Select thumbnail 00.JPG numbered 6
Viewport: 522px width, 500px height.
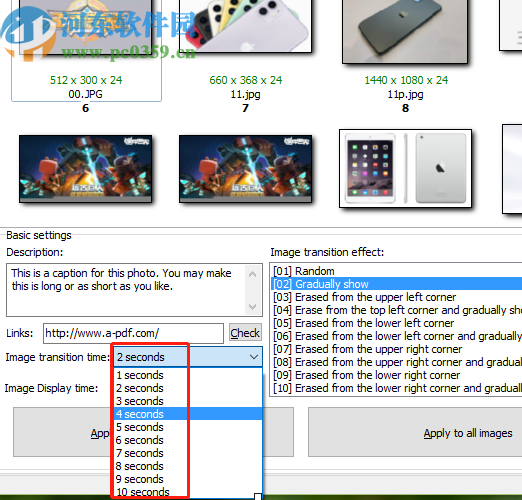click(86, 27)
